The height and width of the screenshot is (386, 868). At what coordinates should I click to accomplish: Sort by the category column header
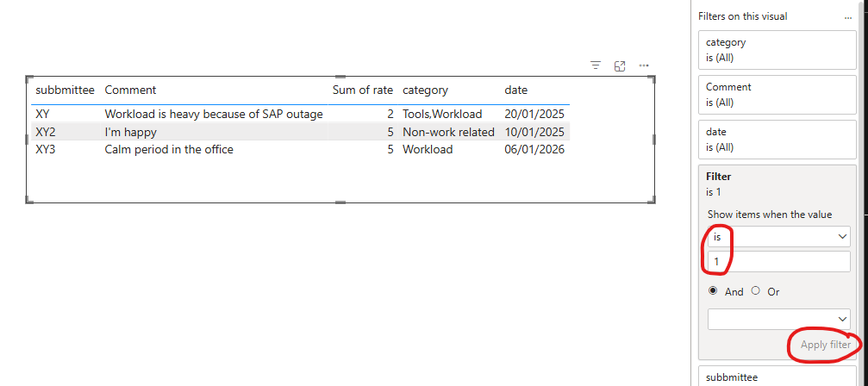click(x=425, y=90)
